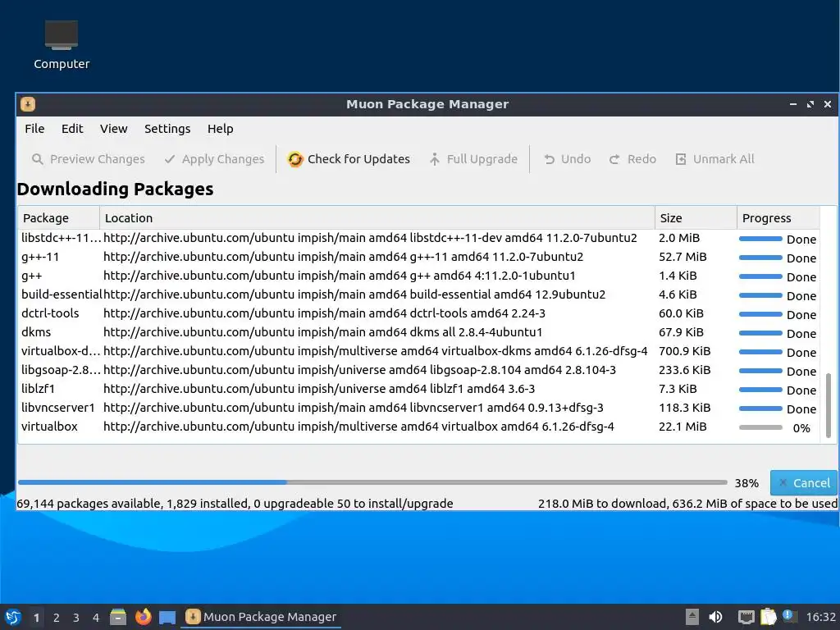Viewport: 840px width, 630px height.
Task: Open the Help menu
Action: (x=220, y=129)
